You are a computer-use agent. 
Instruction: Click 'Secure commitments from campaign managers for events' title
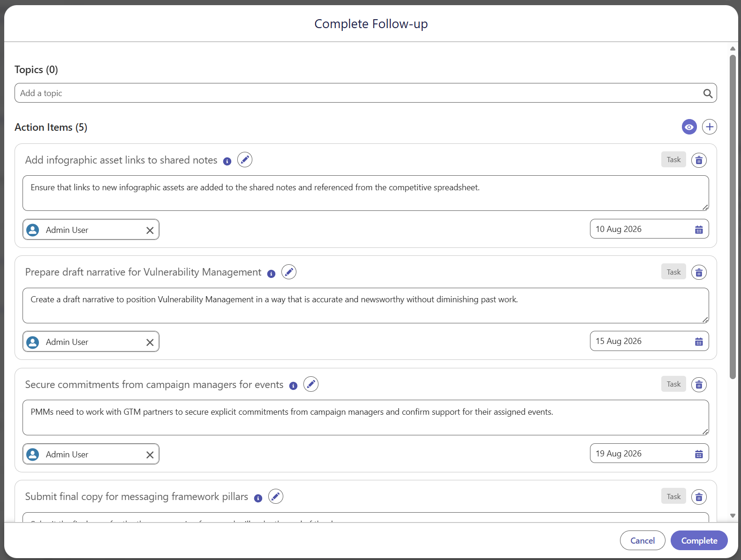click(x=154, y=384)
